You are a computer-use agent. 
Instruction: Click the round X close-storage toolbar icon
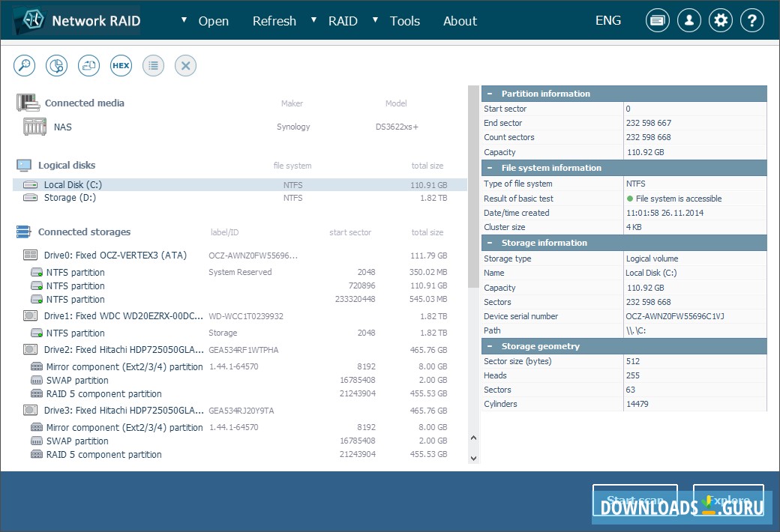click(185, 66)
